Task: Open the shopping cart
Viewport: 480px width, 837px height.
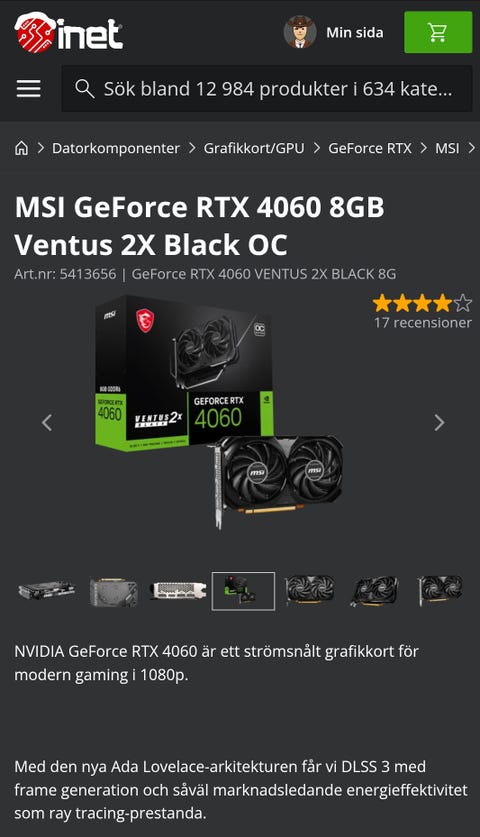Action: (x=438, y=33)
